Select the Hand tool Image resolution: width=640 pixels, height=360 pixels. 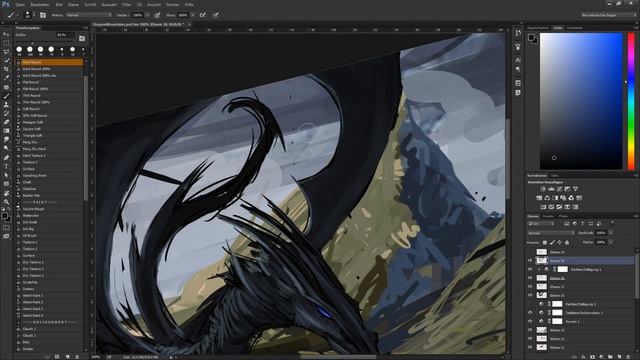6,193
